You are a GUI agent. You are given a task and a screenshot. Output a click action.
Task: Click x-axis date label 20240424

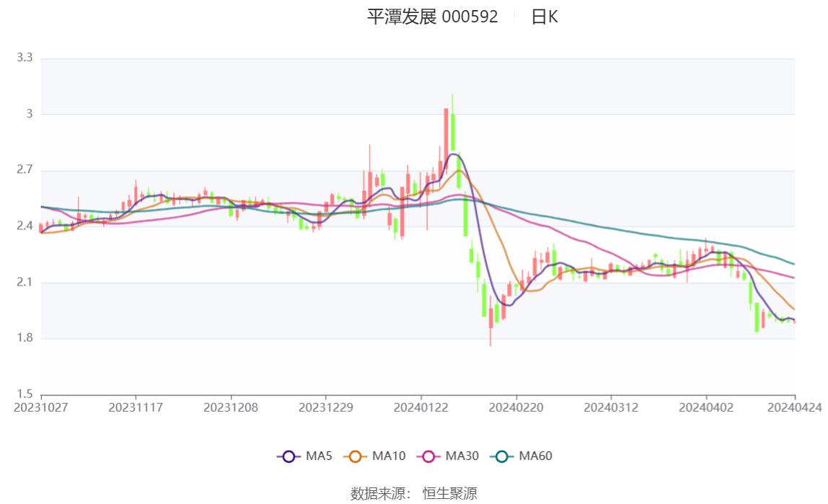794,407
